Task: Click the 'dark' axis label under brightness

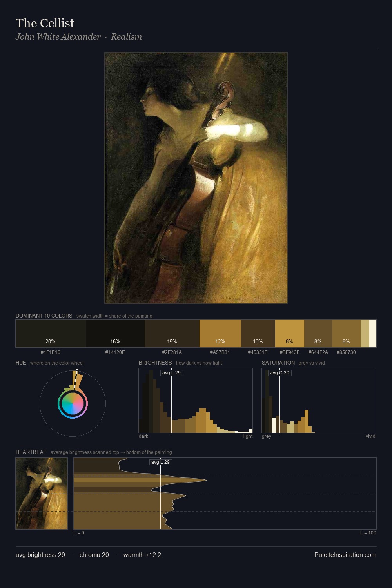Action: click(143, 436)
